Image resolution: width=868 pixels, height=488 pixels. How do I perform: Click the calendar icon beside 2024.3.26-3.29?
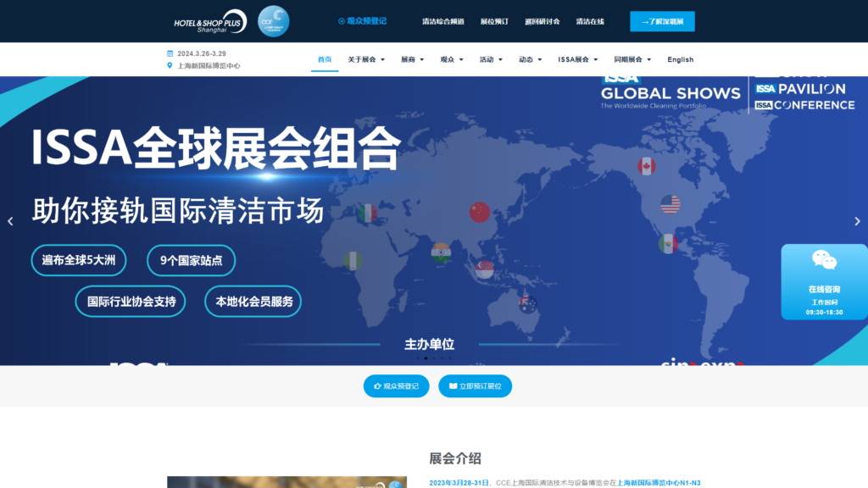pos(170,53)
